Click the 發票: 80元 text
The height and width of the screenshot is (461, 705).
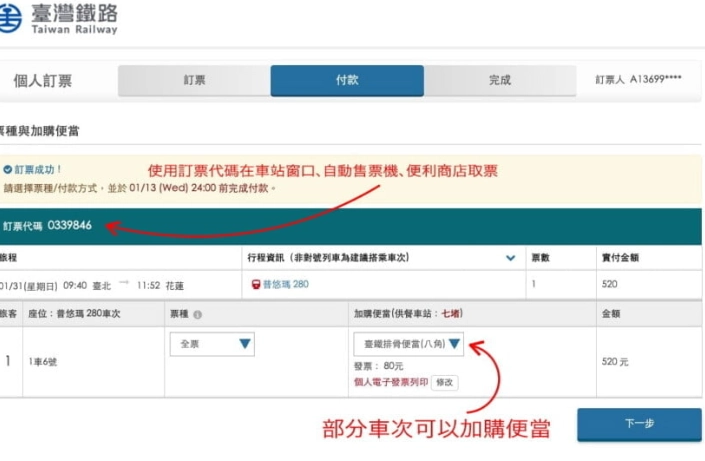tap(379, 366)
